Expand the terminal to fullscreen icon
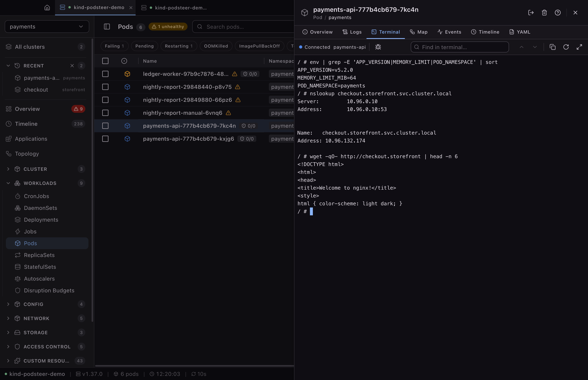The height and width of the screenshot is (380, 588). 579,47
